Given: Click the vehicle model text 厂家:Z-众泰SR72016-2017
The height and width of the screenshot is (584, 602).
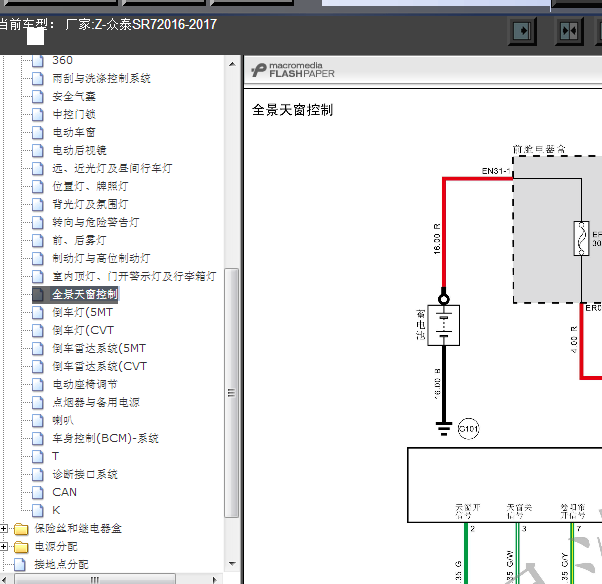Looking at the screenshot, I should 141,25.
